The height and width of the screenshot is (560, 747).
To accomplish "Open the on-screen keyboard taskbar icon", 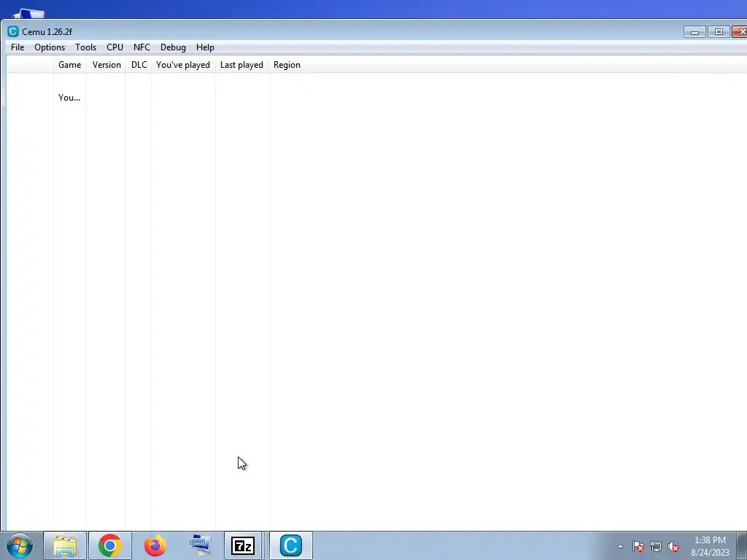I will coord(200,545).
